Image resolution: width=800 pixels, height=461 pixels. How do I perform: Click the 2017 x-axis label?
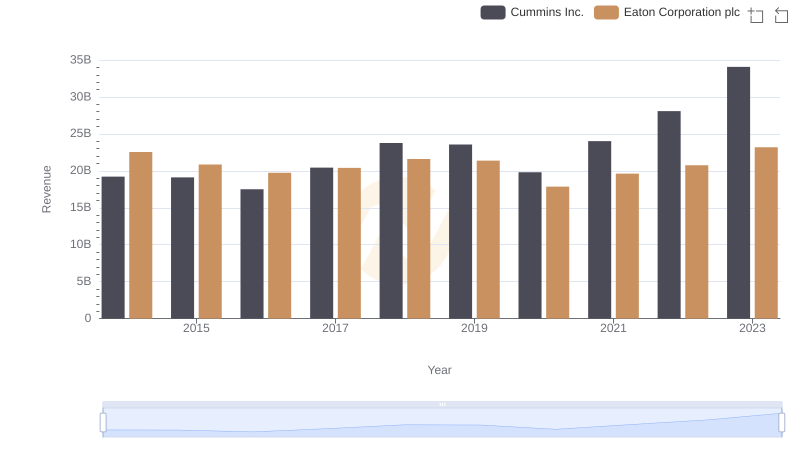(x=335, y=328)
